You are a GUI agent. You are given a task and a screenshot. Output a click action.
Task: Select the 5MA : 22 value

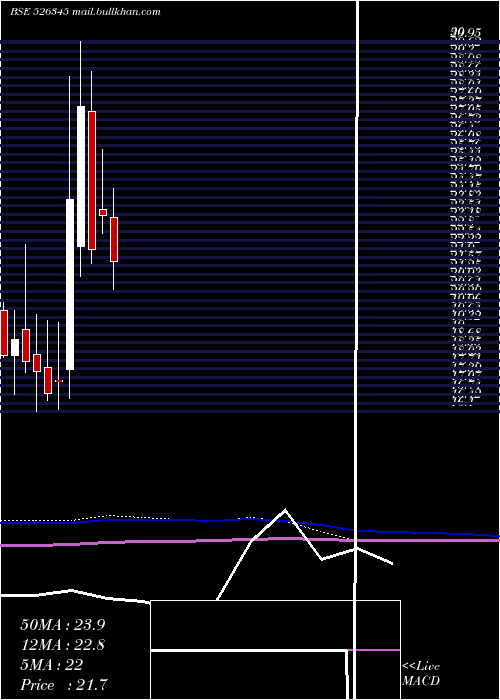click(x=52, y=665)
